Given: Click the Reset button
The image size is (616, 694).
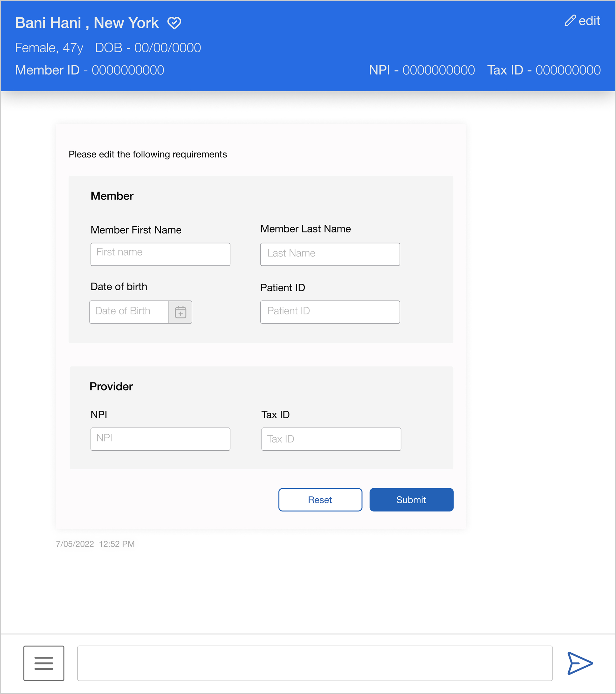Looking at the screenshot, I should [320, 500].
